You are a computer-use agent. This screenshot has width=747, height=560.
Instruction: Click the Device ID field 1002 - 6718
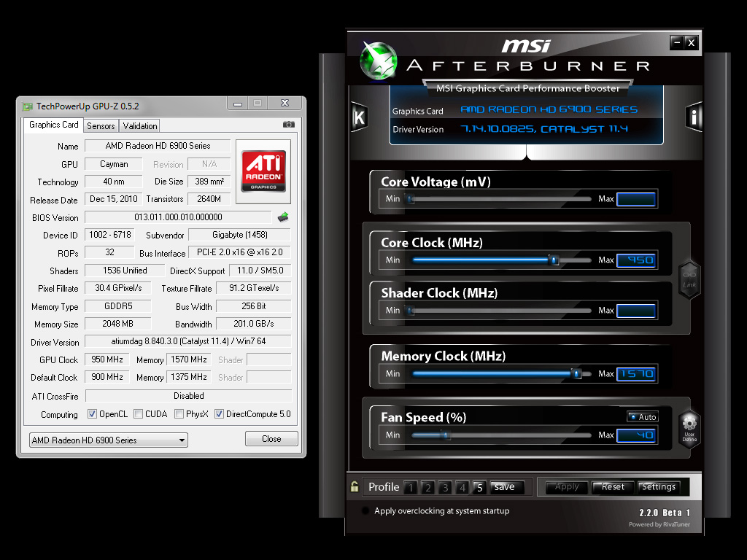[x=110, y=235]
